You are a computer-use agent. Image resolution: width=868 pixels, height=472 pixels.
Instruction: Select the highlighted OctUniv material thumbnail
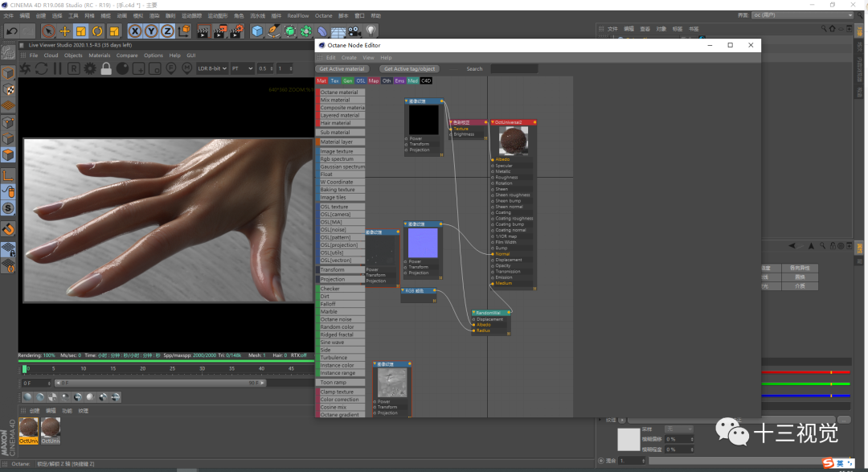click(x=29, y=431)
